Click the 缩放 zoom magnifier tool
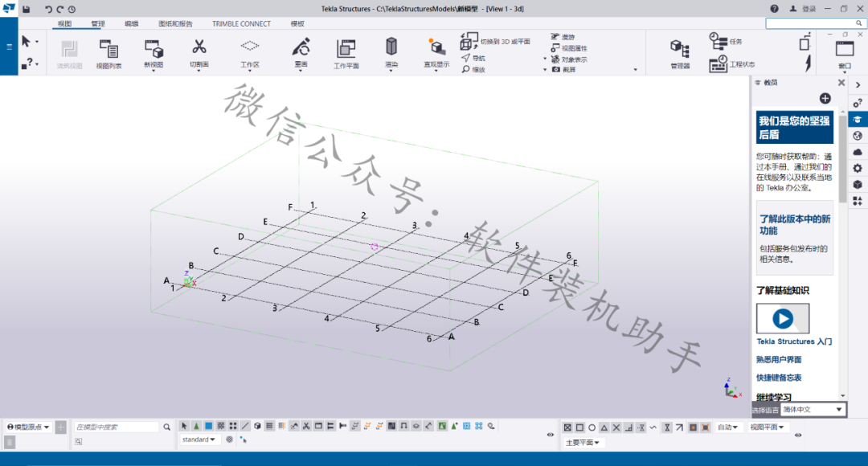Viewport: 868px width, 466px height. pos(473,69)
